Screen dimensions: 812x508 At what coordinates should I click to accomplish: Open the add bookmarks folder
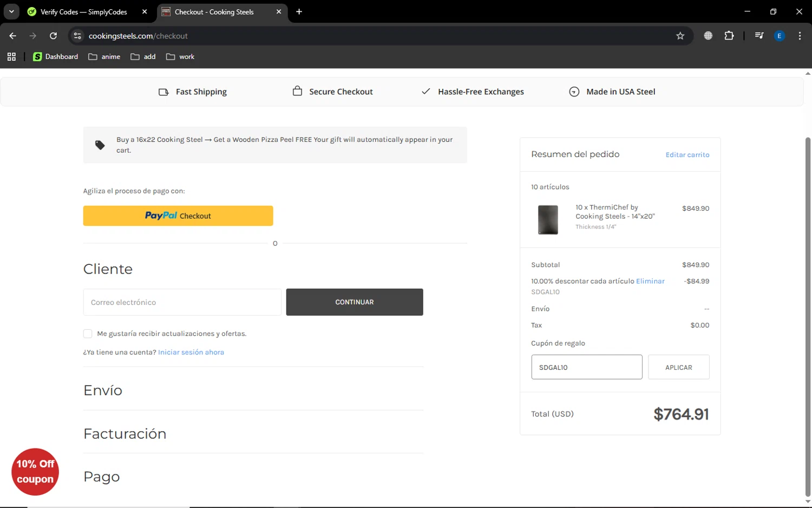click(x=143, y=56)
